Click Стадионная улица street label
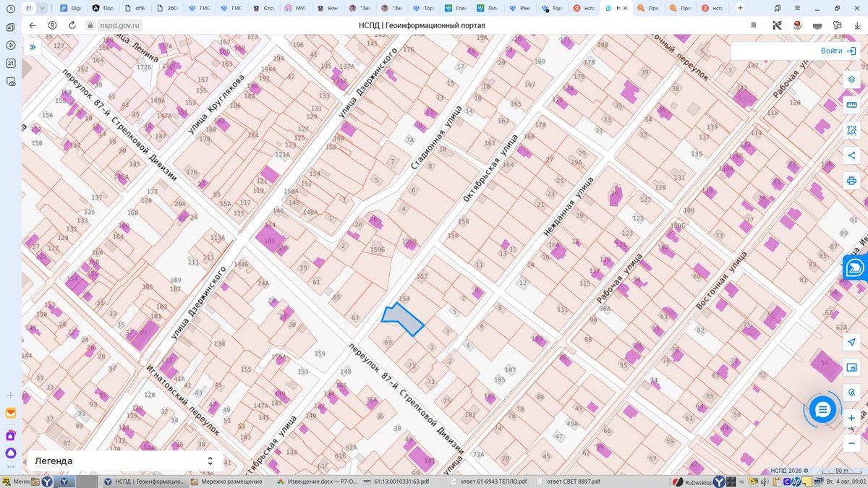 (438, 137)
